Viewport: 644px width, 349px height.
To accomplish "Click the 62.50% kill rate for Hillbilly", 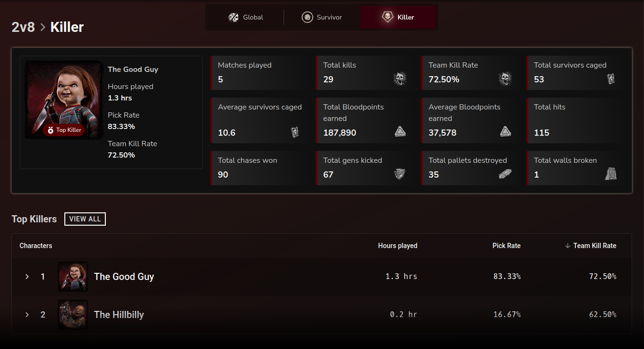I will coord(603,315).
